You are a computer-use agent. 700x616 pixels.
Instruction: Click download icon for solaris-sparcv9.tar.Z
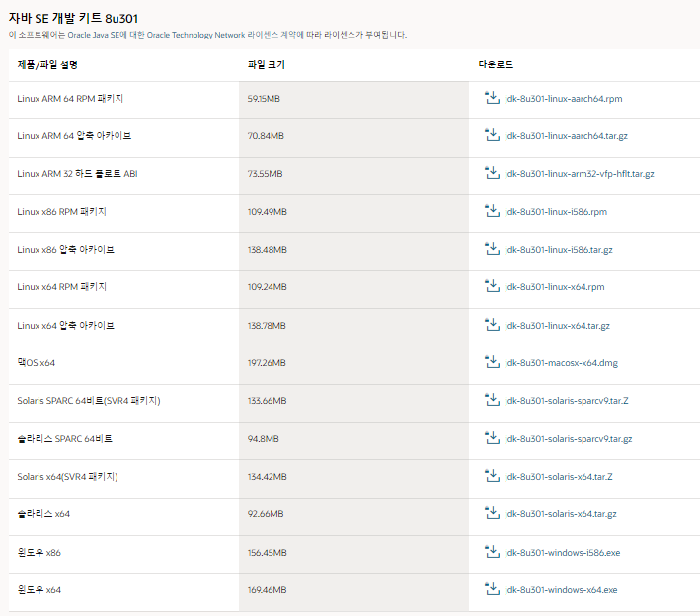pos(492,400)
